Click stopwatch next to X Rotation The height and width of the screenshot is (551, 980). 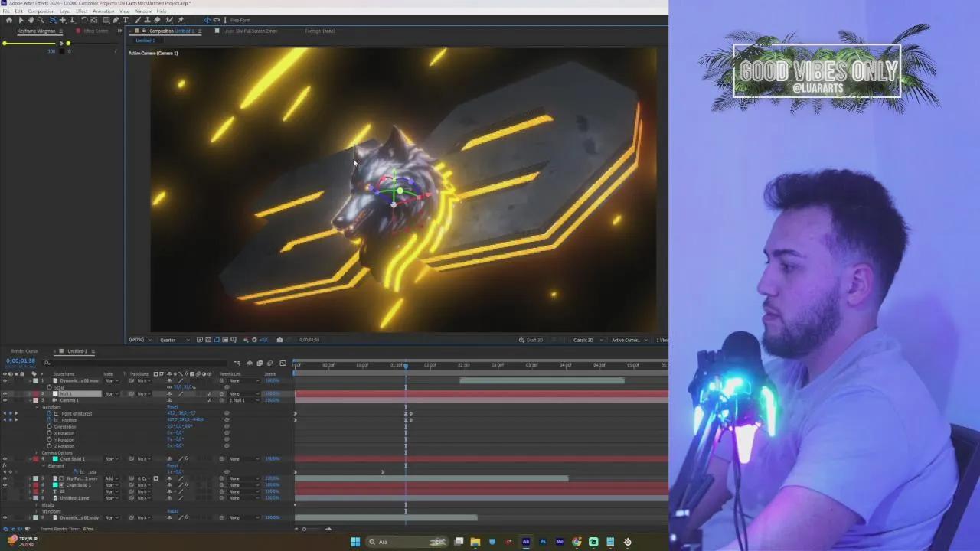pyautogui.click(x=50, y=433)
